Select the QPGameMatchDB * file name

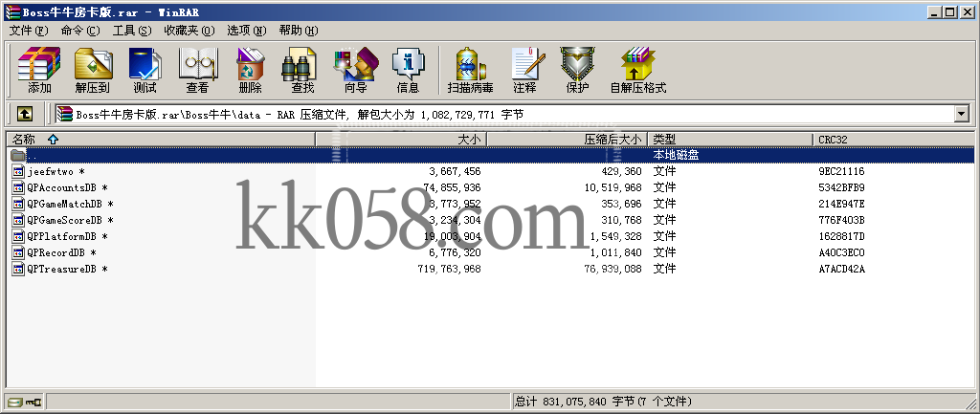pyautogui.click(x=70, y=204)
